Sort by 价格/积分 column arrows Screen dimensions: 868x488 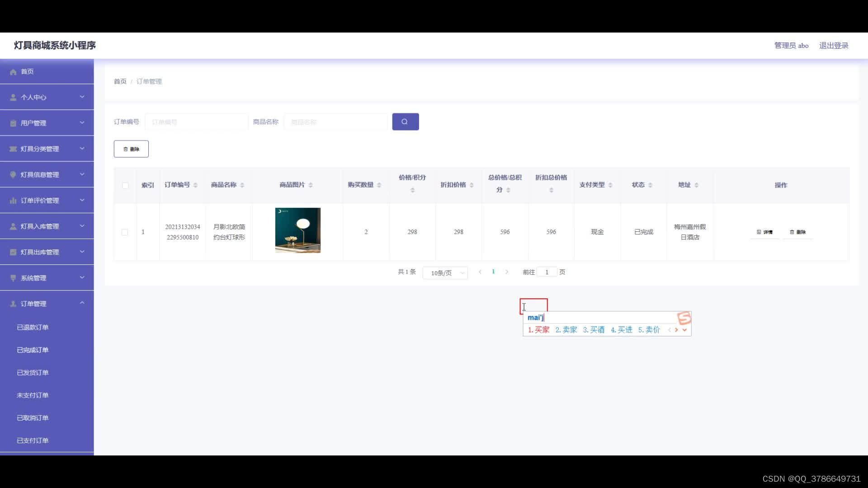tap(412, 190)
